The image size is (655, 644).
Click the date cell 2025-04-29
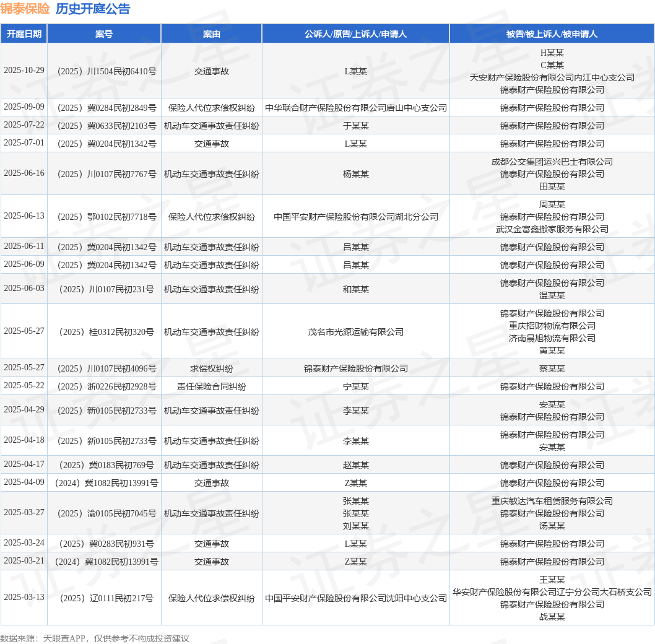(24, 409)
